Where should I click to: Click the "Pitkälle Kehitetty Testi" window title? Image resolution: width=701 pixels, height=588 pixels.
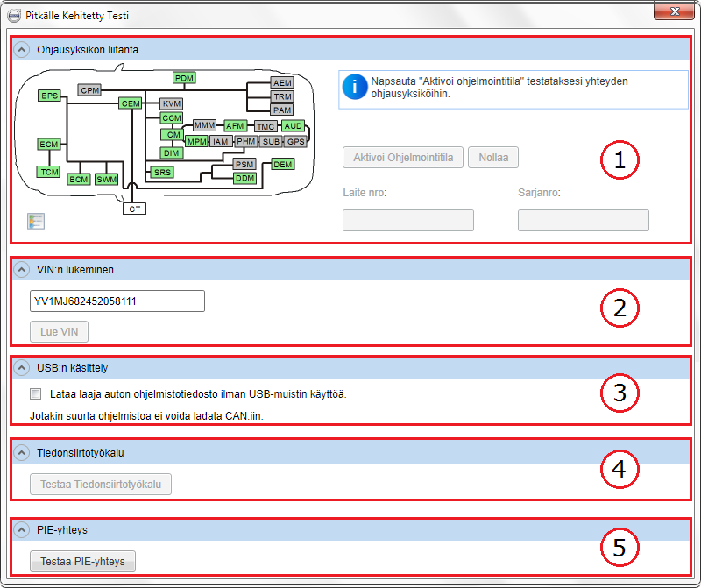[77, 16]
